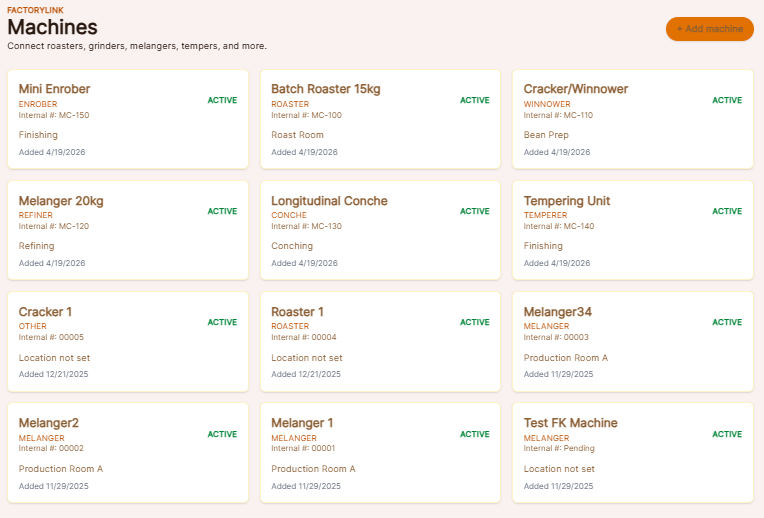
Task: Click Internal #: MC-140 text
Action: point(559,227)
